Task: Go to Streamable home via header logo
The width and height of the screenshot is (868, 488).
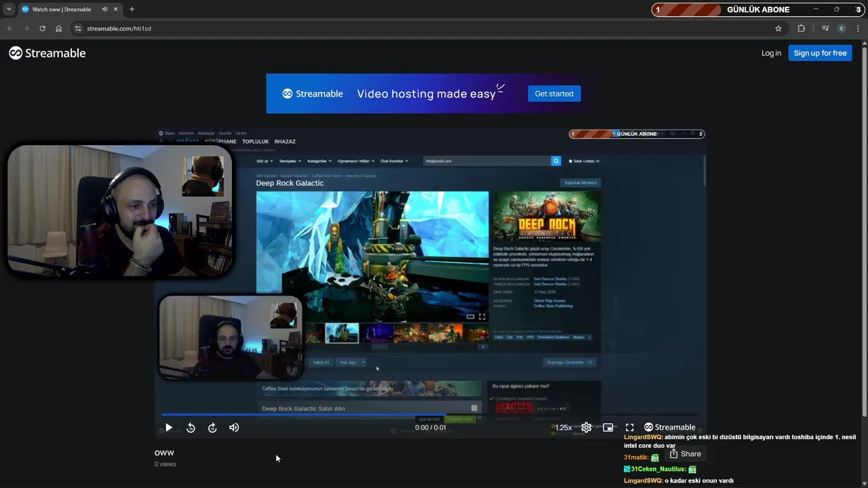Action: 47,53
